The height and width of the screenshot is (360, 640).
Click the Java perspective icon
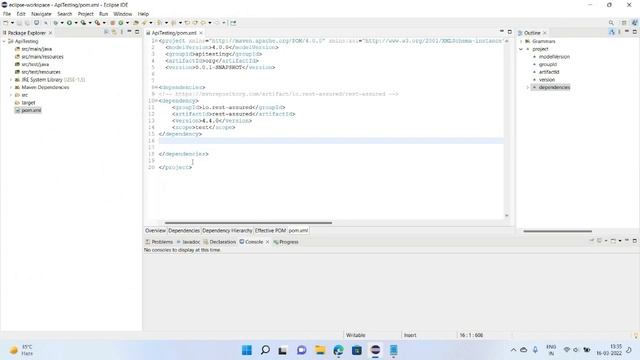point(635,23)
